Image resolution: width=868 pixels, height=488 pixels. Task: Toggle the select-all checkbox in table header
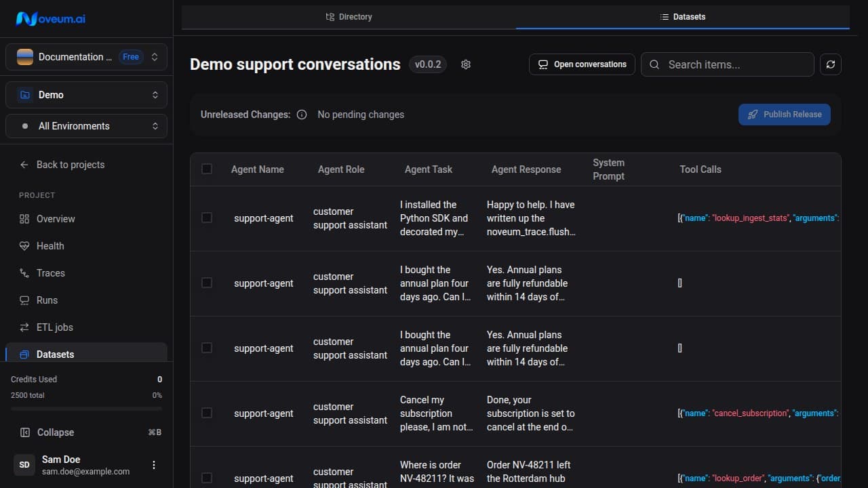[x=207, y=169]
